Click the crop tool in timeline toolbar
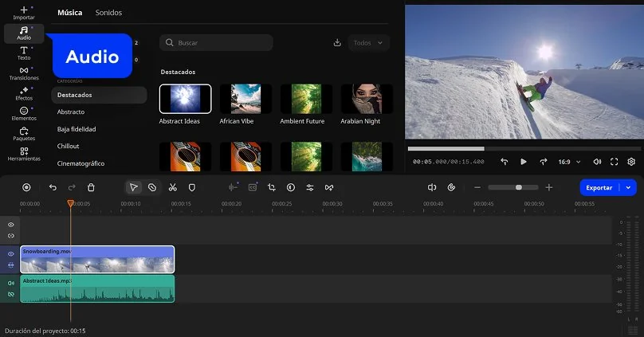Screen dimensions: 644x337 point(272,187)
